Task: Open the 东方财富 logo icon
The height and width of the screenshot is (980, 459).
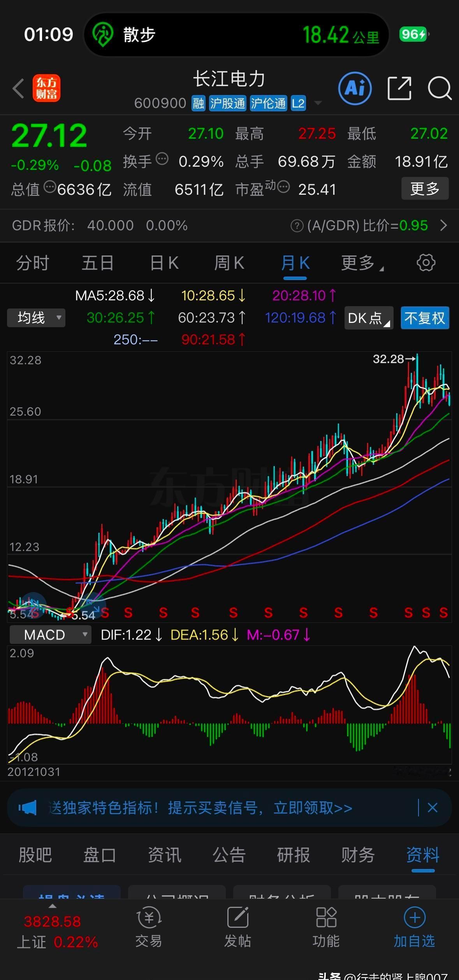Action: (x=46, y=88)
